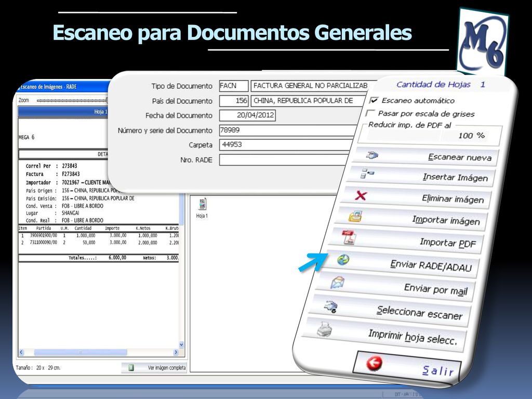Enable Pasar por escala de grises
532x399 pixels.
(x=370, y=113)
